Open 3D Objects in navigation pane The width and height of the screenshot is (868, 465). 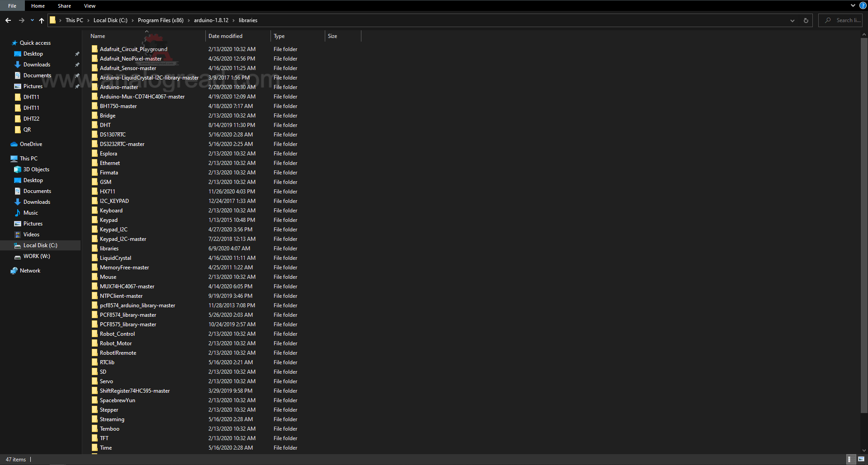[x=36, y=169]
